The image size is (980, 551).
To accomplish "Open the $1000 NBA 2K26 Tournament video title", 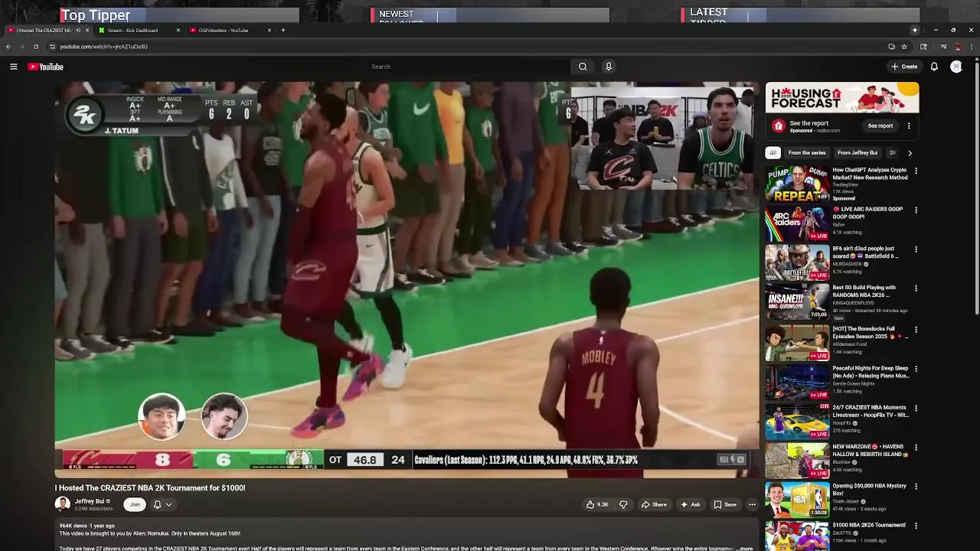I will [869, 525].
